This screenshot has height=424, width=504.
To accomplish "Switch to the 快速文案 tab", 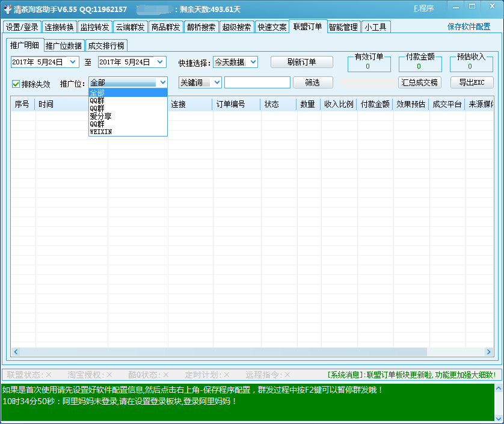I will [272, 27].
